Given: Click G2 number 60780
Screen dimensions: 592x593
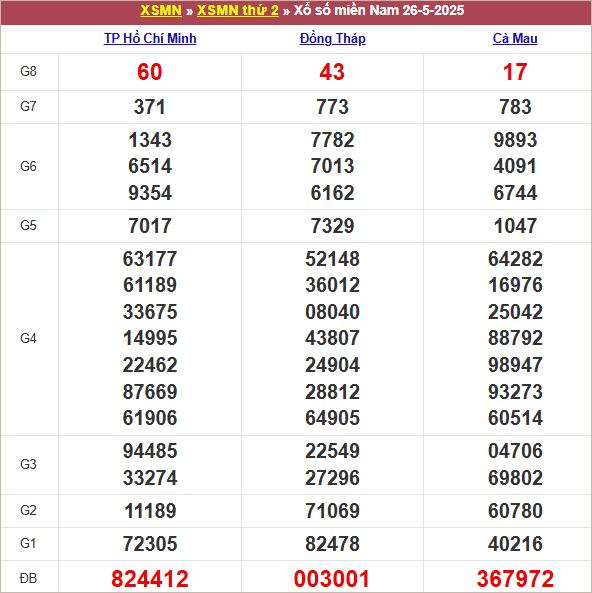Looking at the screenshot, I should [x=515, y=511].
